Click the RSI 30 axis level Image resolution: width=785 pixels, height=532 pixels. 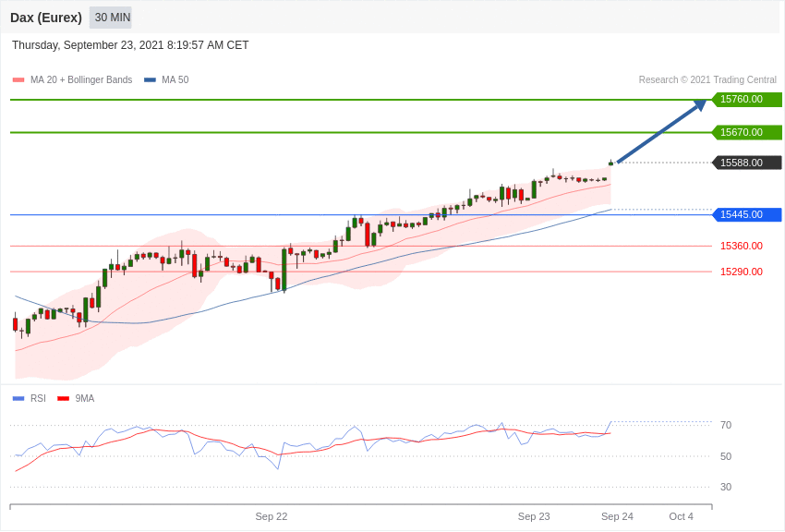(x=726, y=487)
